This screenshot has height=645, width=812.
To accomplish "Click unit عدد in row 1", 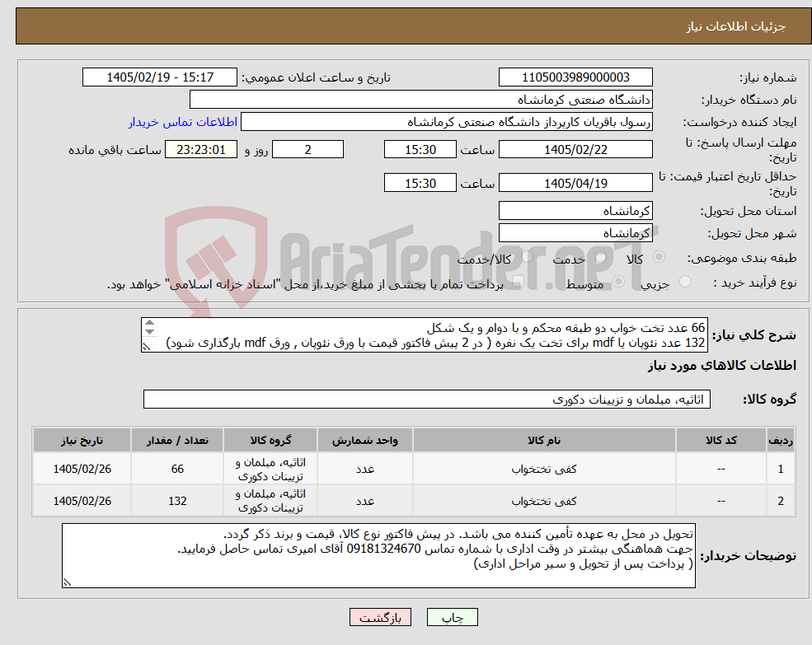I will click(364, 469).
